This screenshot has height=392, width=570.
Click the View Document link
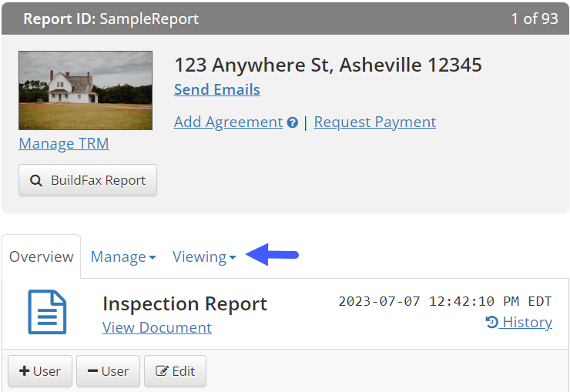coord(157,327)
